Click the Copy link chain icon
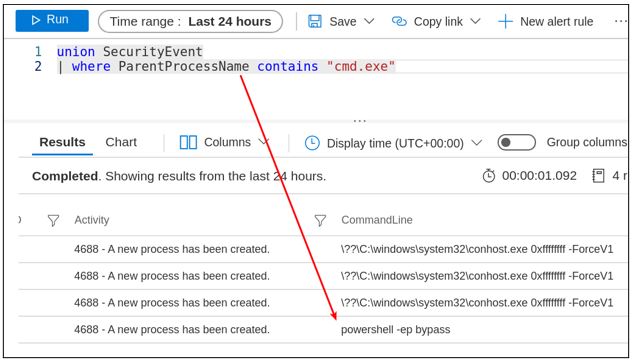635x364 pixels. [x=399, y=21]
